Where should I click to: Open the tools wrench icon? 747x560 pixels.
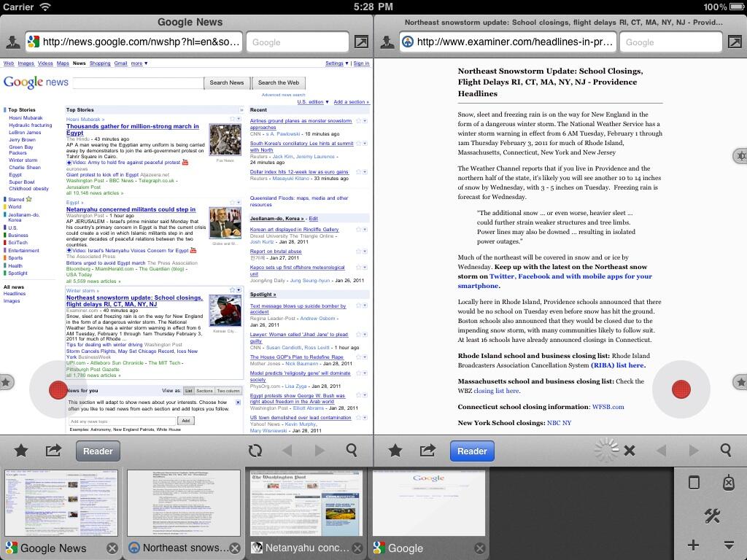coord(711,516)
